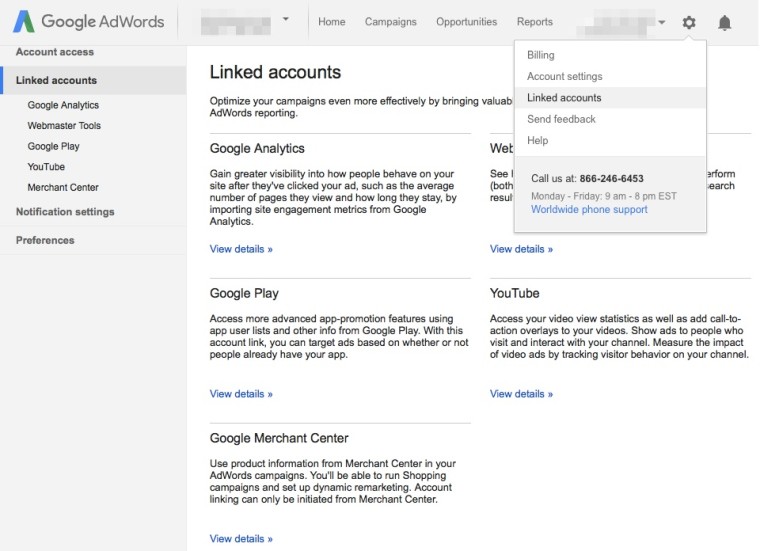Switch to the Opportunities tab
The image size is (760, 551).
click(x=466, y=22)
